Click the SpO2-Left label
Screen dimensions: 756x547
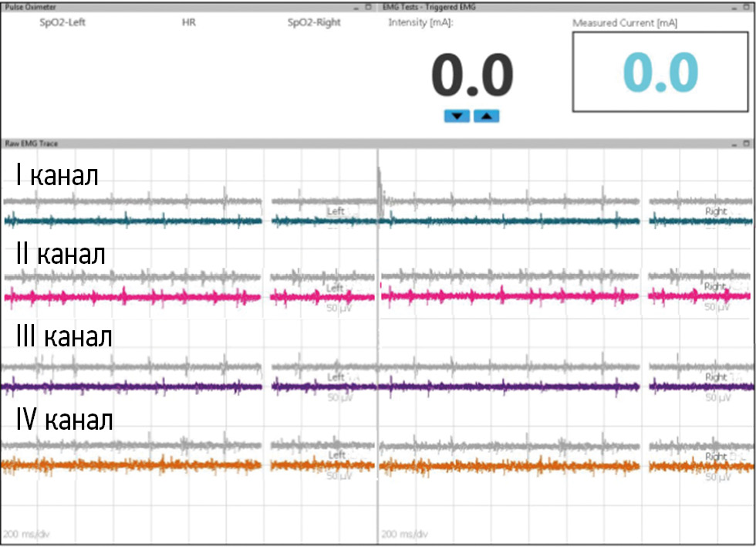(62, 22)
